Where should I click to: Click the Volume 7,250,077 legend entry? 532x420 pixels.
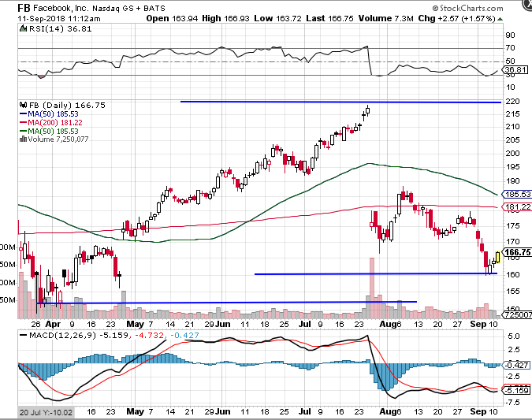click(x=54, y=139)
